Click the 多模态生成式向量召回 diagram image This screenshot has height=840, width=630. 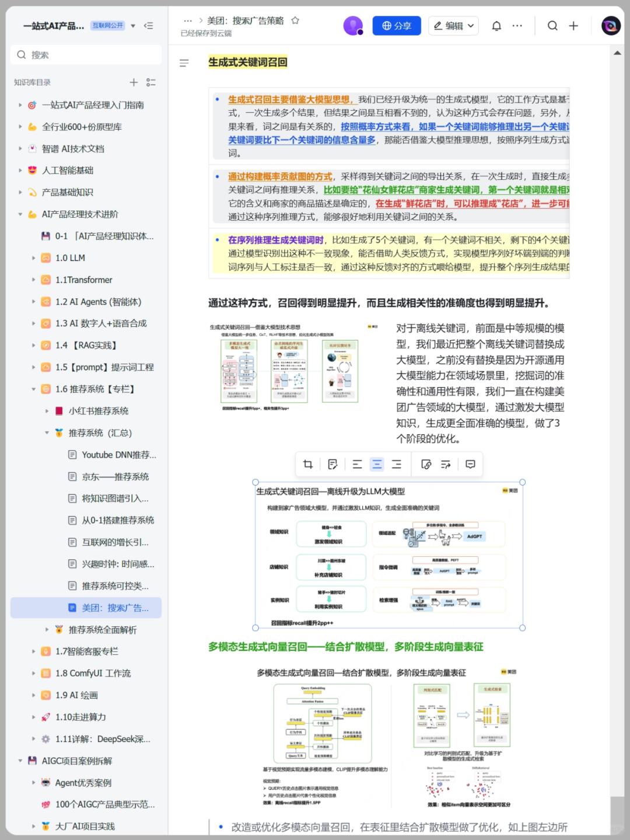coord(388,738)
